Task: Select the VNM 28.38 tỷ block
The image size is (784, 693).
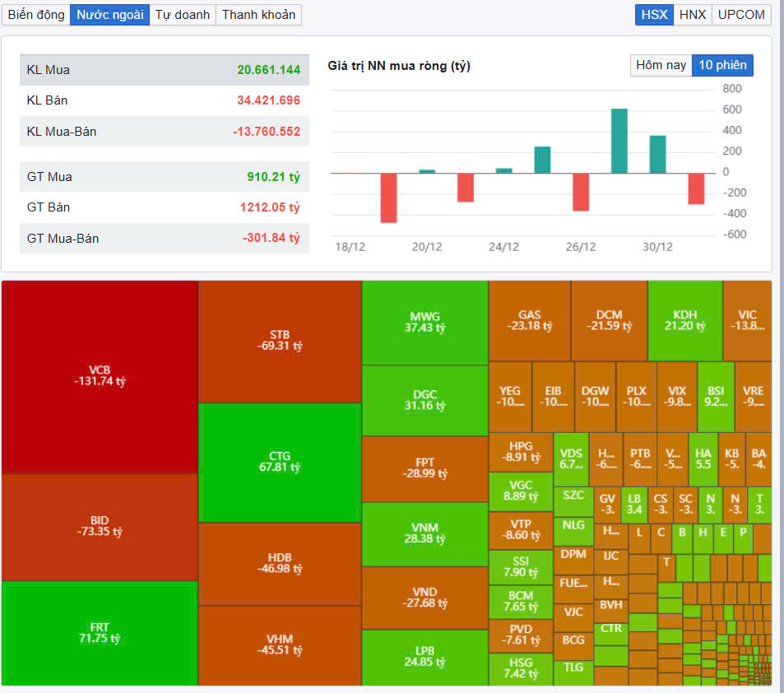Action: pos(425,534)
